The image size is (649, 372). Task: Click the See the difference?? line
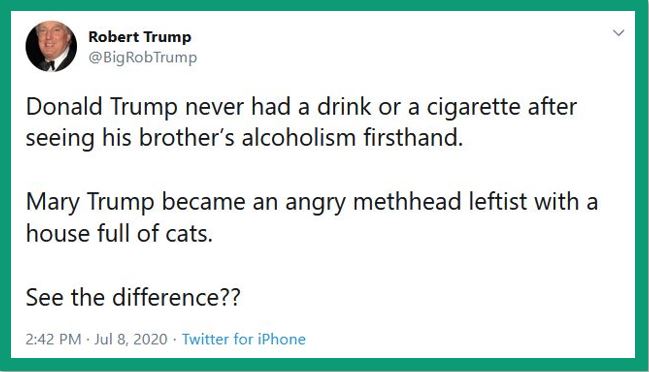[133, 297]
